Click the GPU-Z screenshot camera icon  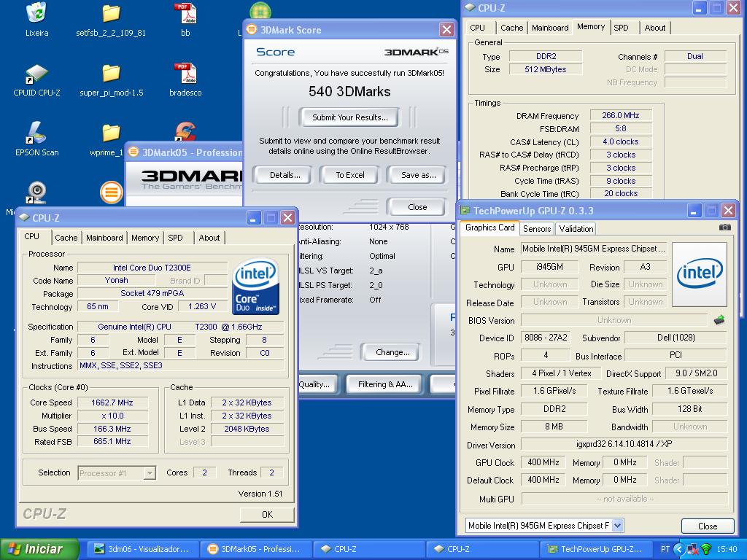(x=724, y=227)
